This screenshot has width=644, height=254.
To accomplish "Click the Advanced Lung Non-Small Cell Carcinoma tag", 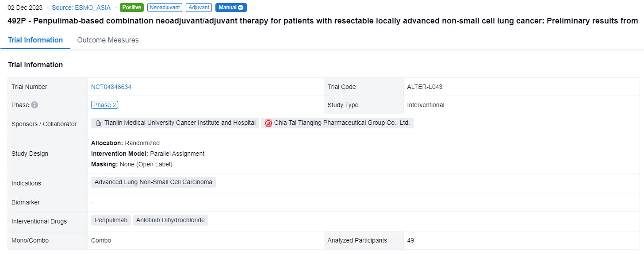I will tap(153, 182).
